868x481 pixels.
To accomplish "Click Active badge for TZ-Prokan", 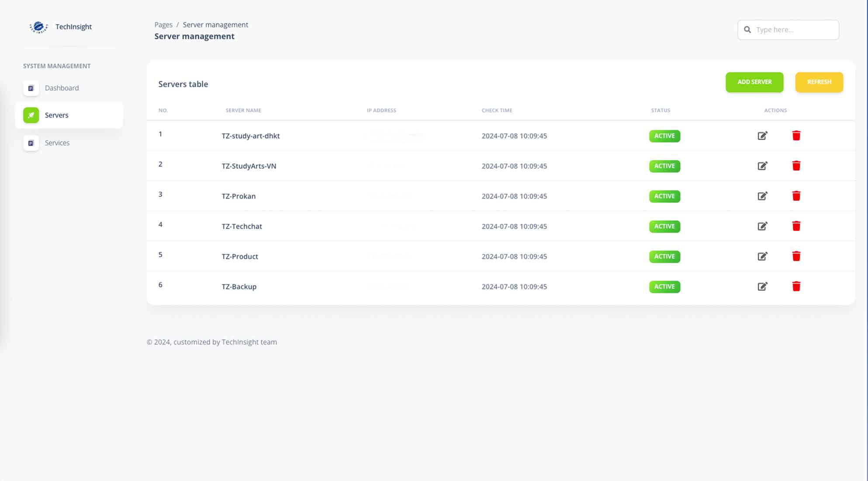I will pyautogui.click(x=664, y=196).
